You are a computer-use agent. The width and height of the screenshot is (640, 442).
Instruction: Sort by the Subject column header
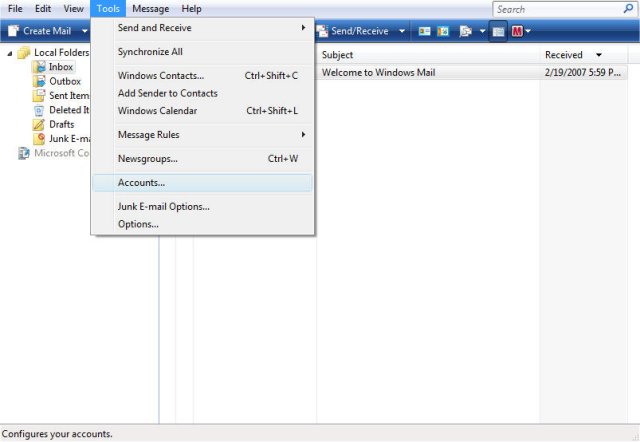point(429,55)
